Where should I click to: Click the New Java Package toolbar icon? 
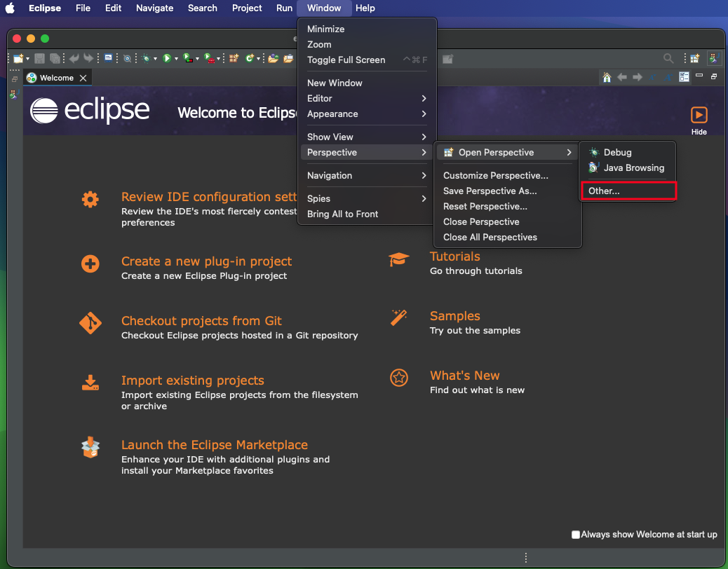pyautogui.click(x=234, y=58)
